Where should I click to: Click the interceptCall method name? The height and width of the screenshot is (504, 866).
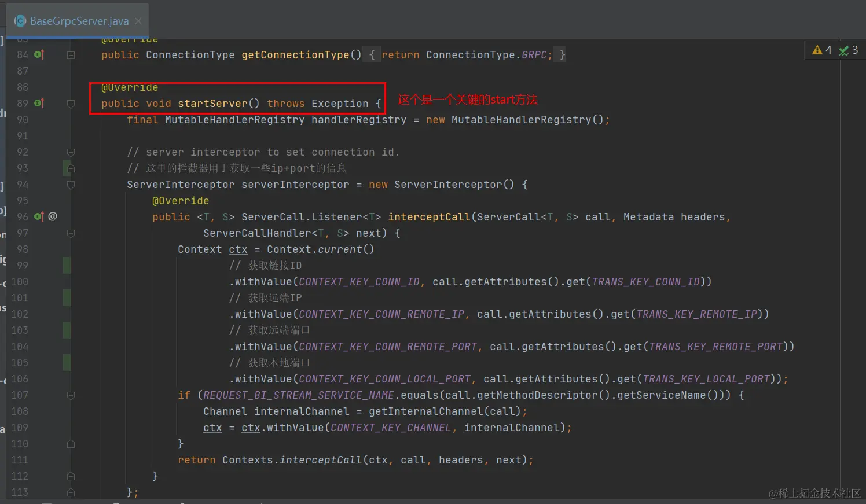click(x=429, y=217)
